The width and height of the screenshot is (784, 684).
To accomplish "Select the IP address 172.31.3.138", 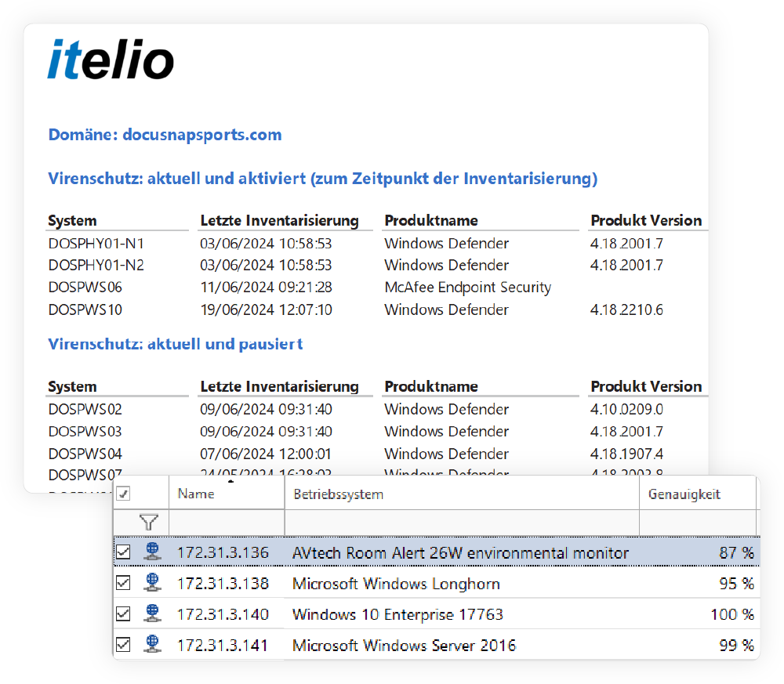I will (223, 584).
